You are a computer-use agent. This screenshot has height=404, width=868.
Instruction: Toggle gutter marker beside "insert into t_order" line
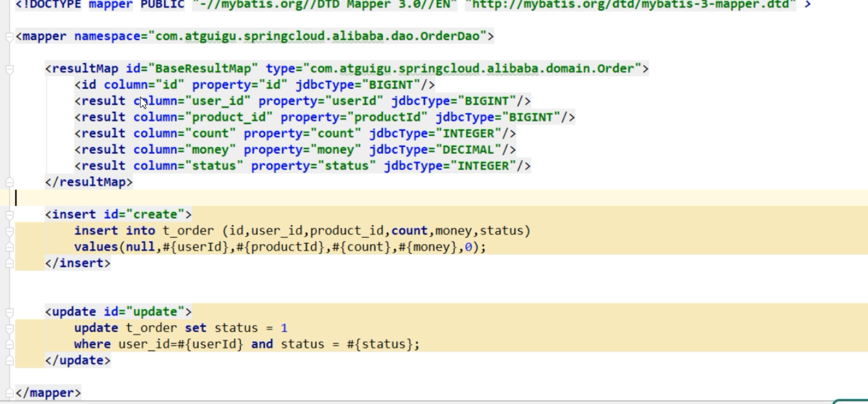9,231
